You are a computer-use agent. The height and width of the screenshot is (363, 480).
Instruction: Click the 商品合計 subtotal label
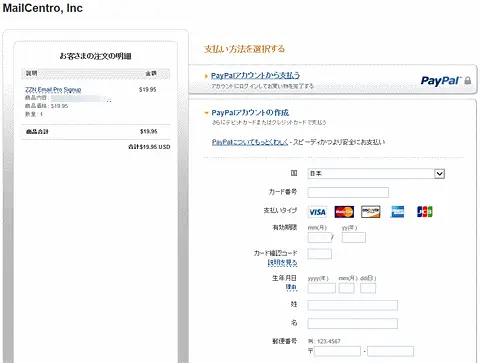pos(37,132)
